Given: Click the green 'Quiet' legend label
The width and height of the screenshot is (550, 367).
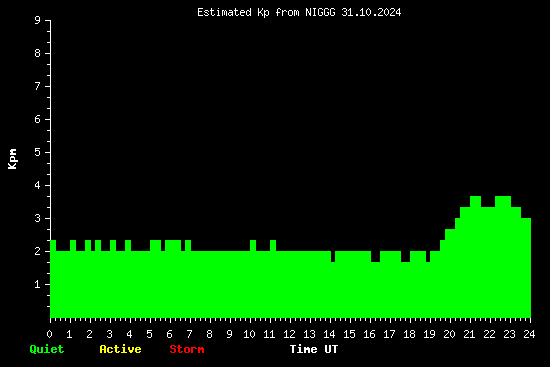Looking at the screenshot, I should coord(47,349).
